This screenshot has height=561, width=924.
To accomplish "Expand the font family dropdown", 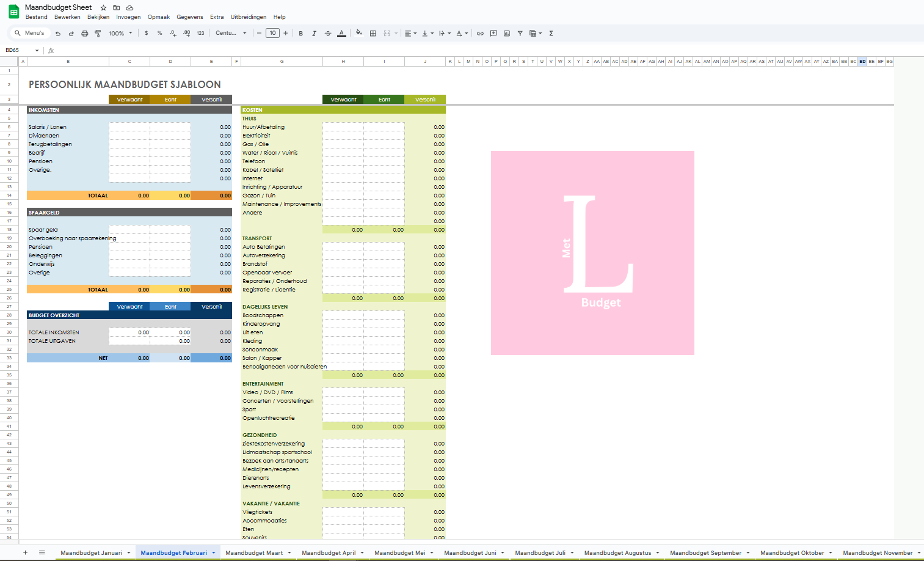I will tap(231, 34).
